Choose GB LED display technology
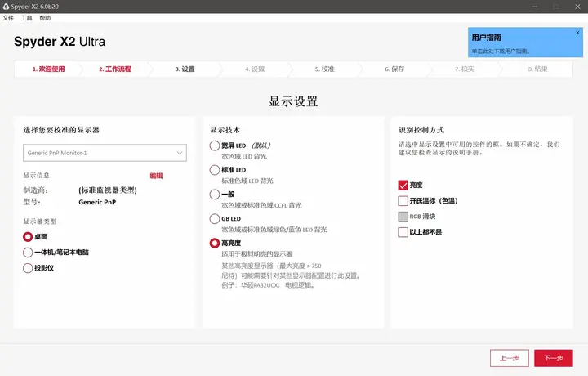This screenshot has width=588, height=376. (x=215, y=219)
